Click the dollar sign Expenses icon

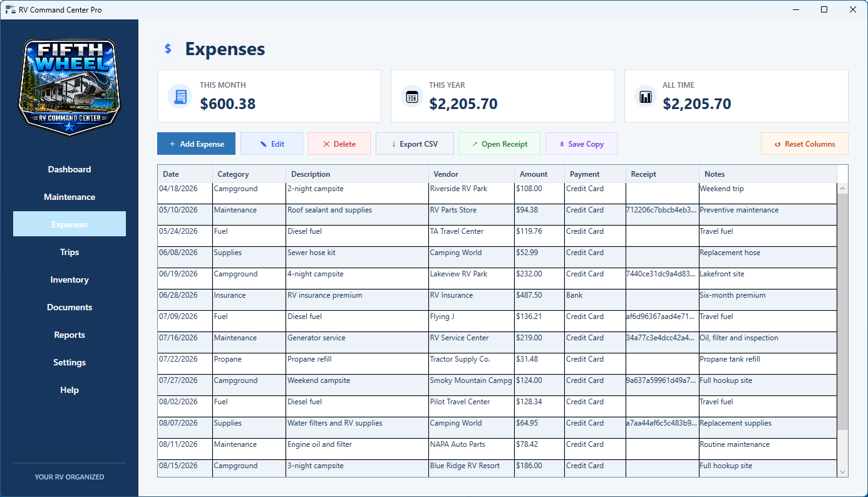[168, 49]
